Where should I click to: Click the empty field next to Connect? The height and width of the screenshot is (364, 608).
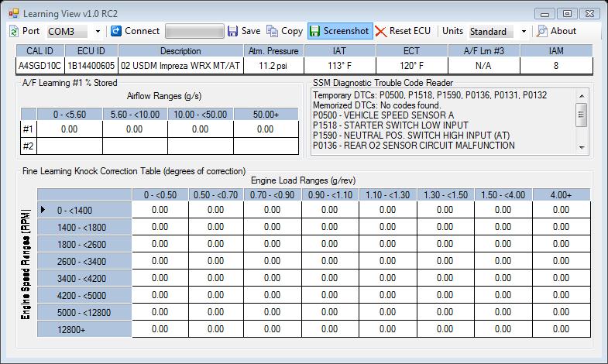point(194,31)
